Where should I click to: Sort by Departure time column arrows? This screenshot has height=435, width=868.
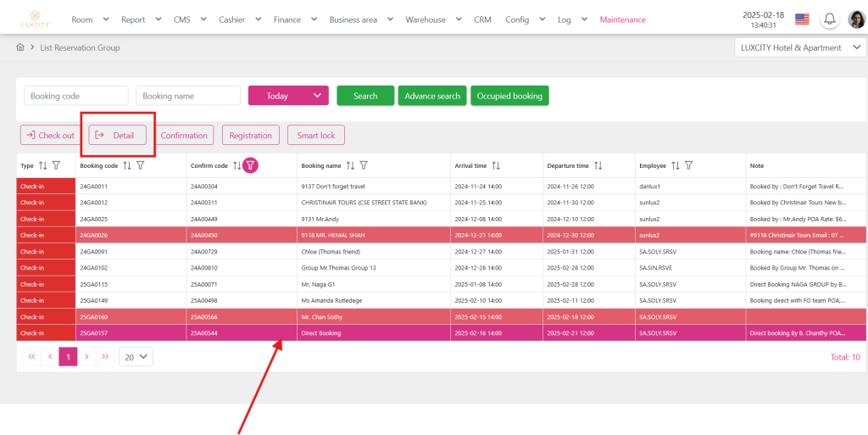click(598, 166)
